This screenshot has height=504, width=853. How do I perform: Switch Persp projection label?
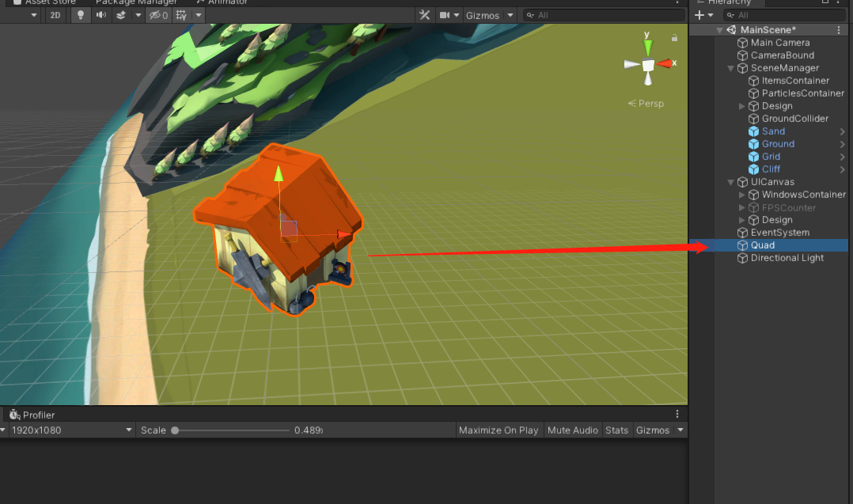tap(646, 104)
